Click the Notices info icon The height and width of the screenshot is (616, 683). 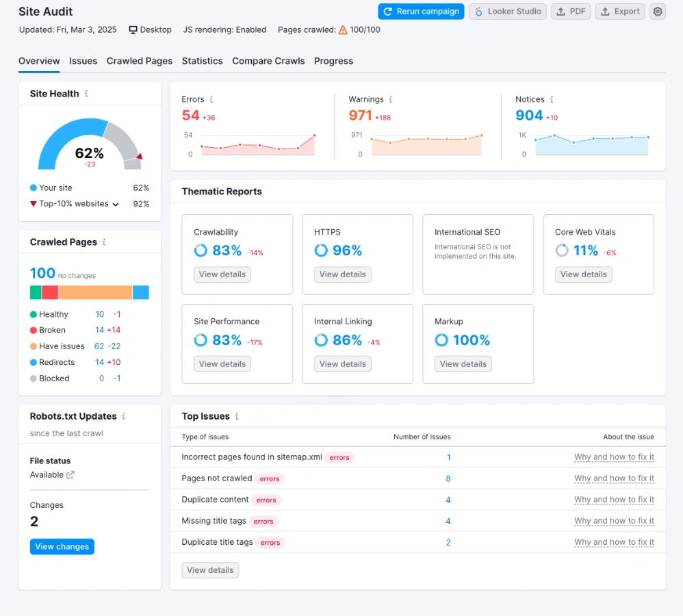click(x=552, y=99)
